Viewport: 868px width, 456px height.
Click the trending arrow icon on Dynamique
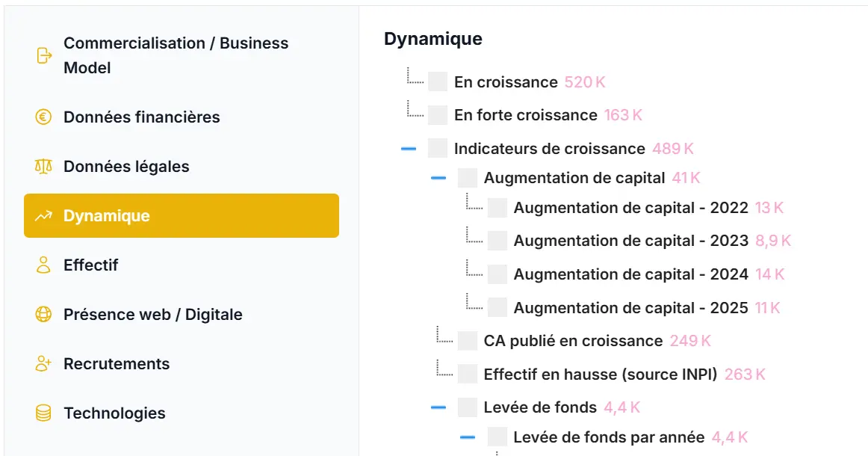click(x=43, y=215)
